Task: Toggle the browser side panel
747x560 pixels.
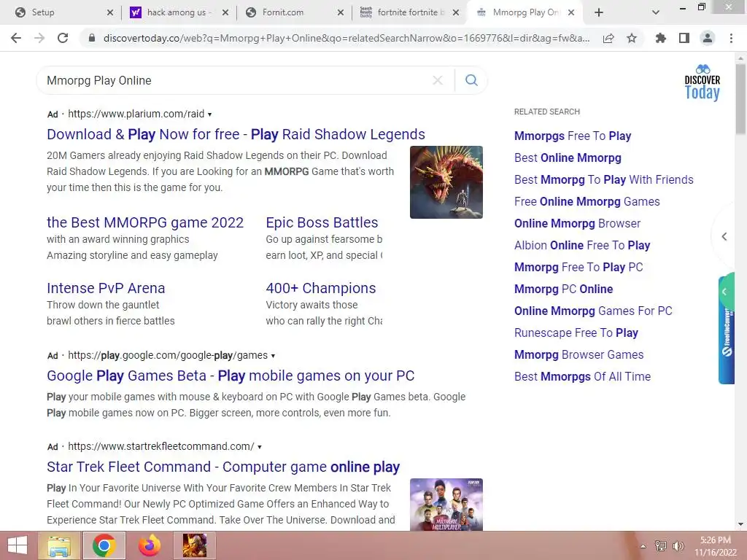Action: click(x=684, y=38)
